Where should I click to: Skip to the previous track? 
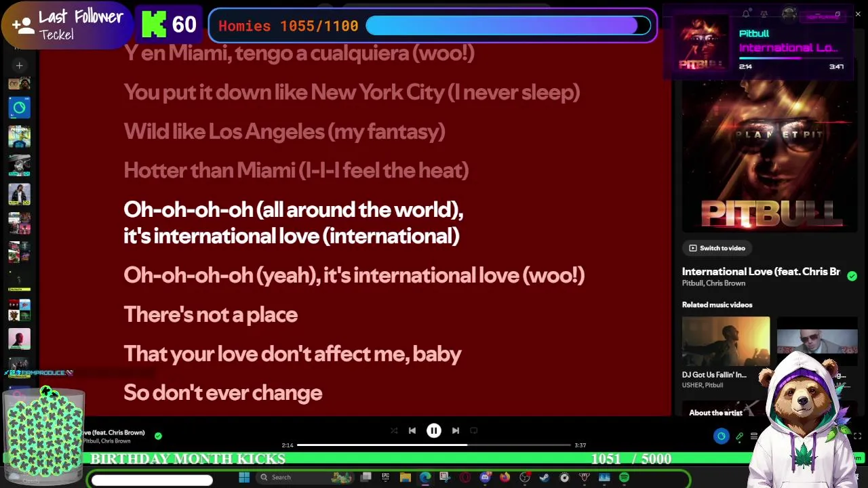(412, 430)
